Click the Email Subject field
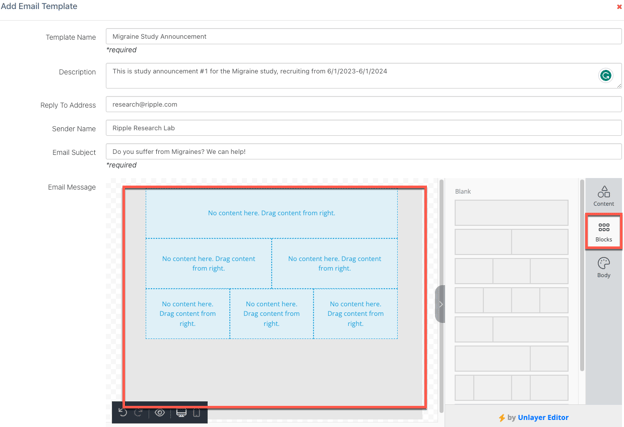This screenshot has width=624, height=427. click(363, 152)
